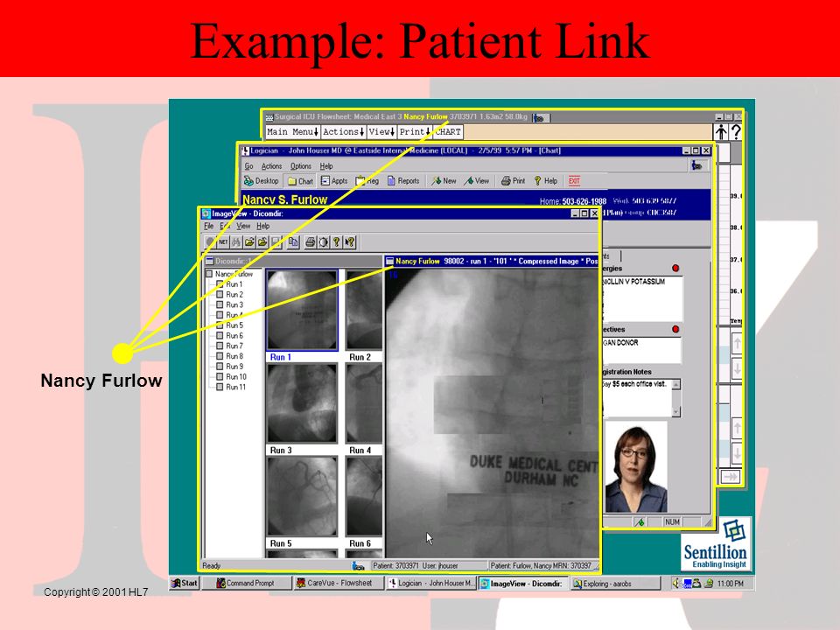Open the File menu in ImageView
840x630 pixels.
pyautogui.click(x=209, y=226)
